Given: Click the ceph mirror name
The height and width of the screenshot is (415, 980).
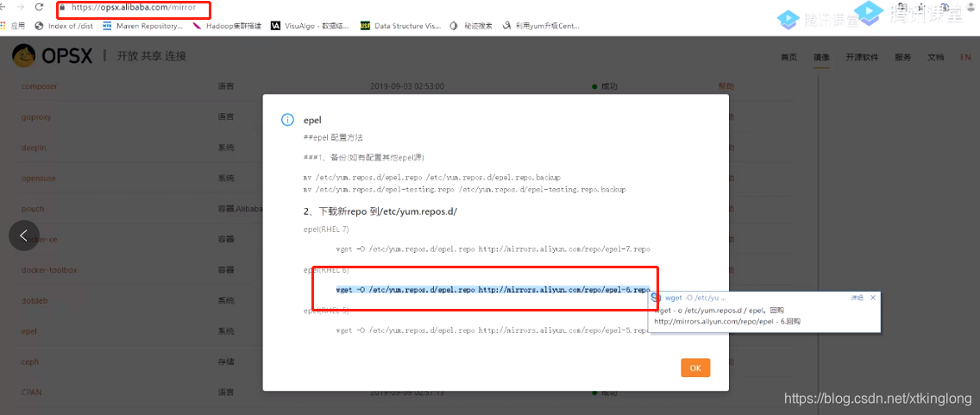Looking at the screenshot, I should [x=30, y=362].
